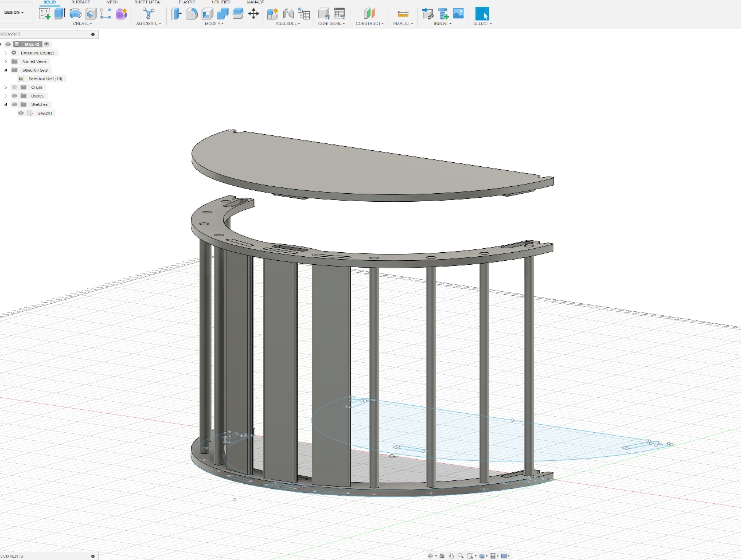Viewport: 741px width, 560px height.
Task: Click the Configure Model icon
Action: pyautogui.click(x=324, y=13)
